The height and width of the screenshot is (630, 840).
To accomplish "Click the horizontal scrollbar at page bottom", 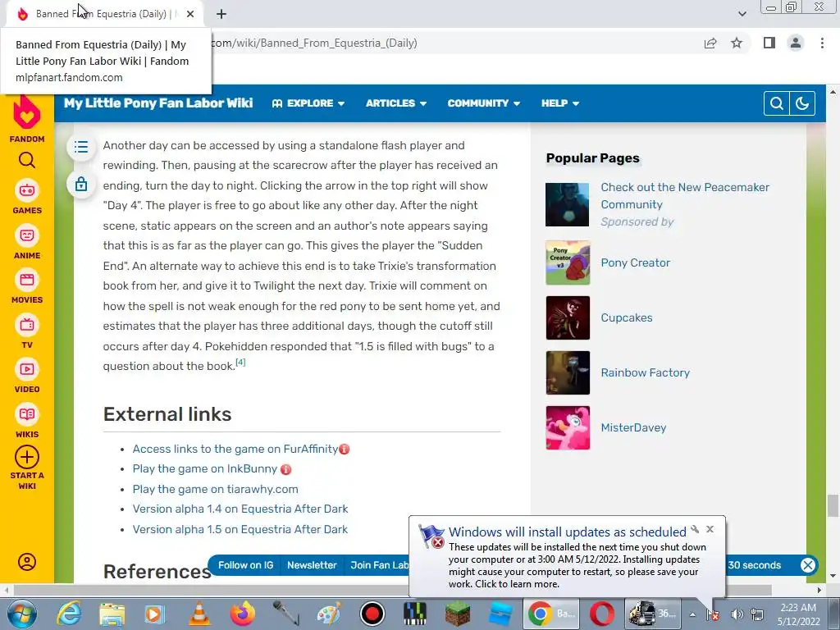I will coord(393,590).
